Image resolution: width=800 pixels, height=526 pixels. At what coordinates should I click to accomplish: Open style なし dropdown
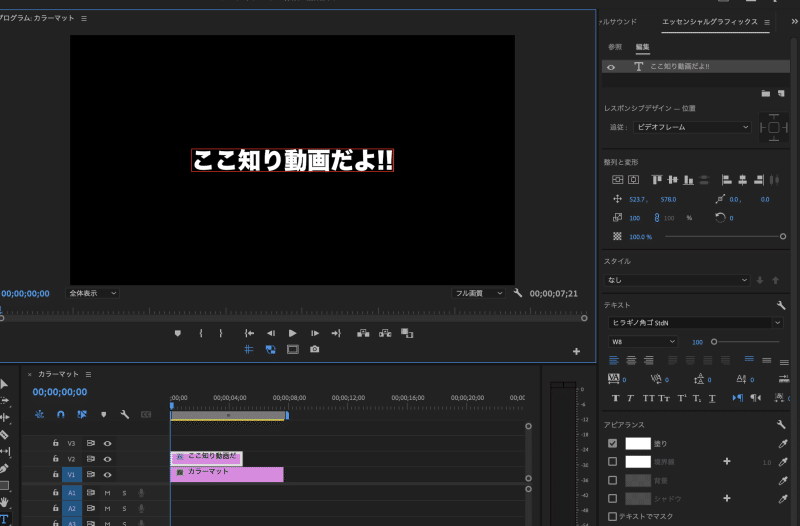pyautogui.click(x=677, y=280)
